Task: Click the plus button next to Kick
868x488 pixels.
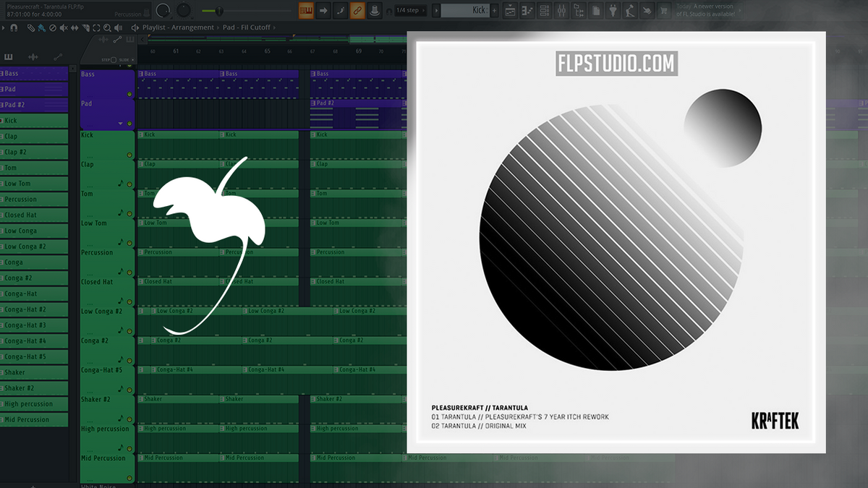Action: [x=495, y=10]
